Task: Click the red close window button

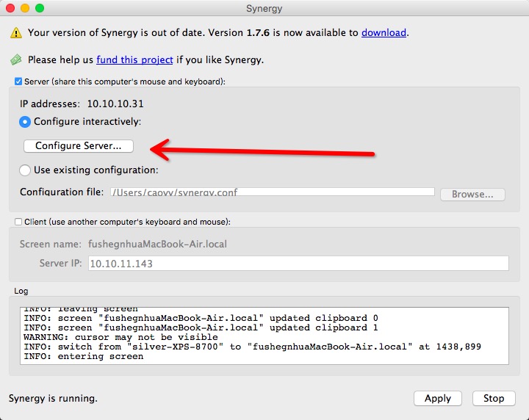Action: tap(10, 8)
